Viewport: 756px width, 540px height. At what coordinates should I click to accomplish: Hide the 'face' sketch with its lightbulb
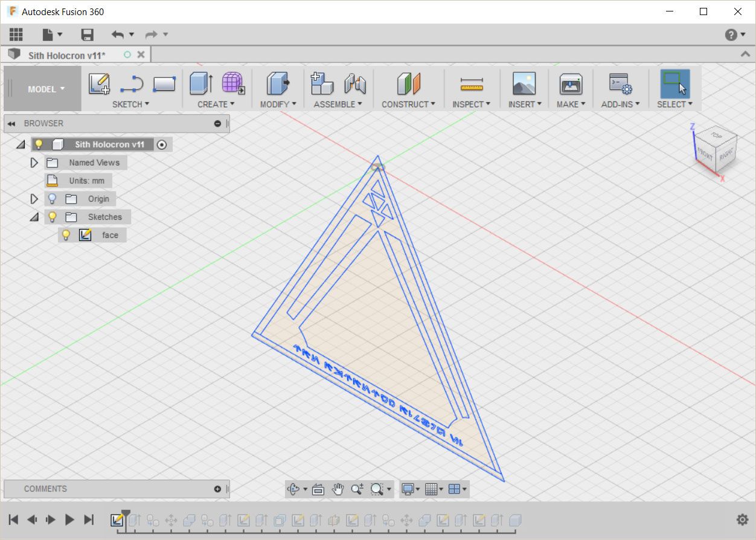66,235
